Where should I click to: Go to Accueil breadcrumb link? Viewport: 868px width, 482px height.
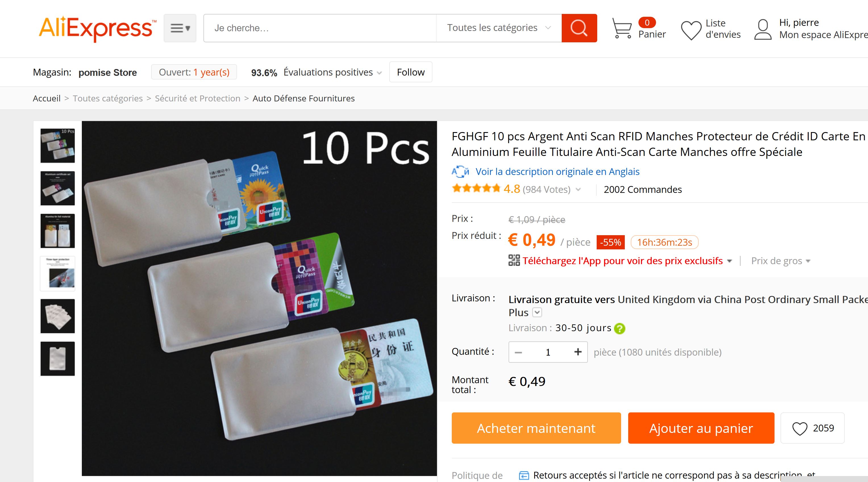[47, 98]
